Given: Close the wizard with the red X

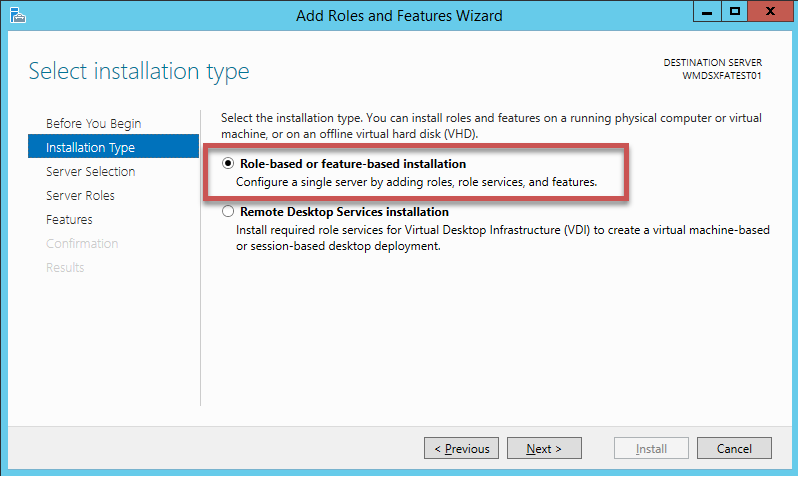Looking at the screenshot, I should coord(770,13).
